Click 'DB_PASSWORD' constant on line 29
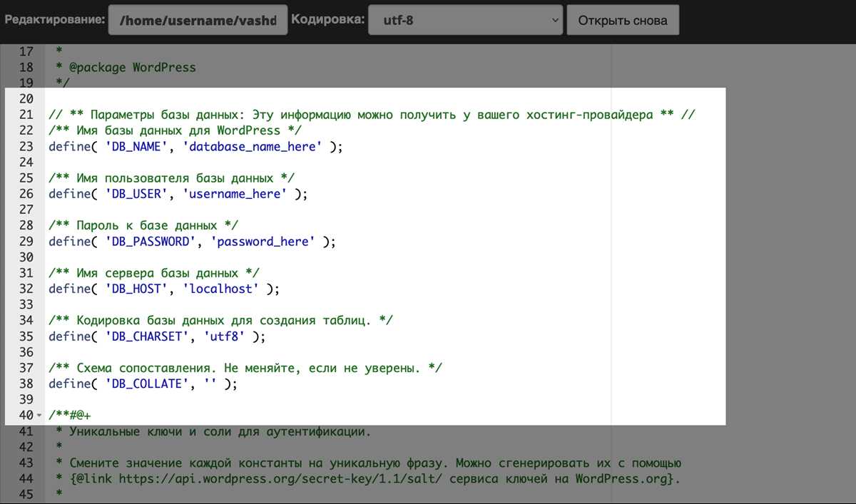 151,241
